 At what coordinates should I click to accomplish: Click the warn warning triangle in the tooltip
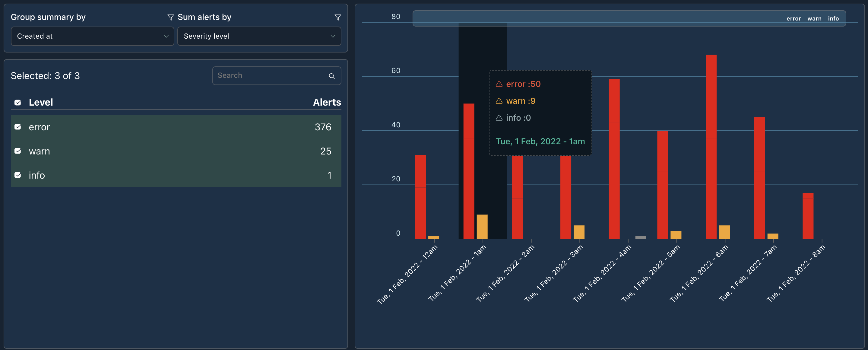[499, 101]
